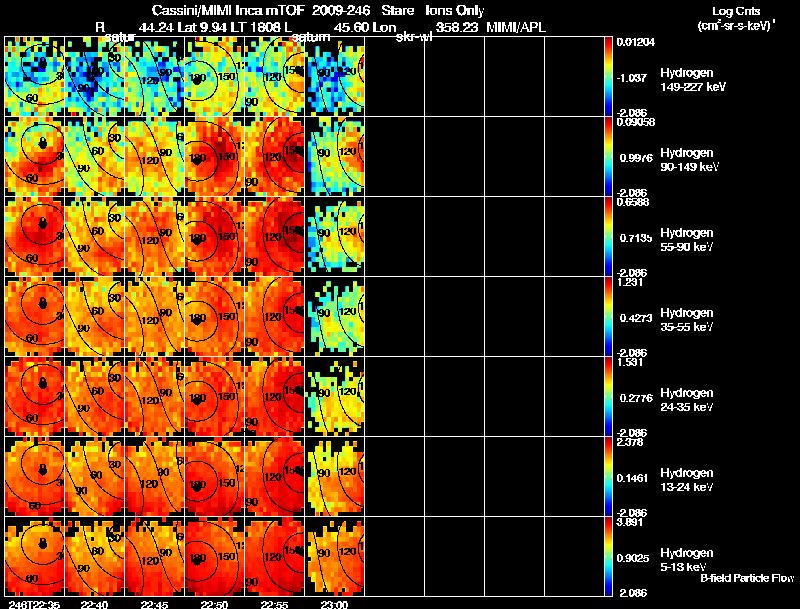Click the 'Cassini/MIMI Inca mTOF' title text
This screenshot has height=609, width=800.
click(228, 10)
